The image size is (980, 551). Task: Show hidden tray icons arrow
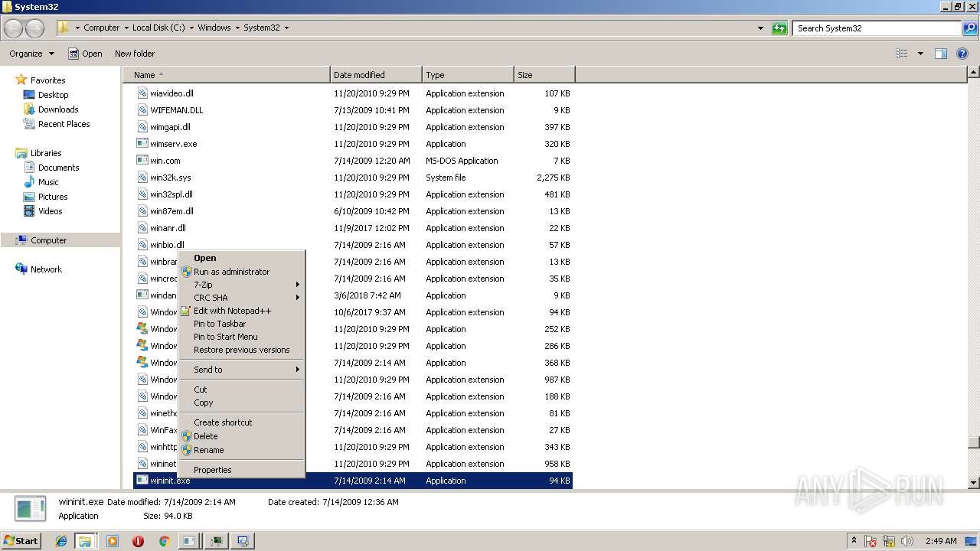[854, 541]
